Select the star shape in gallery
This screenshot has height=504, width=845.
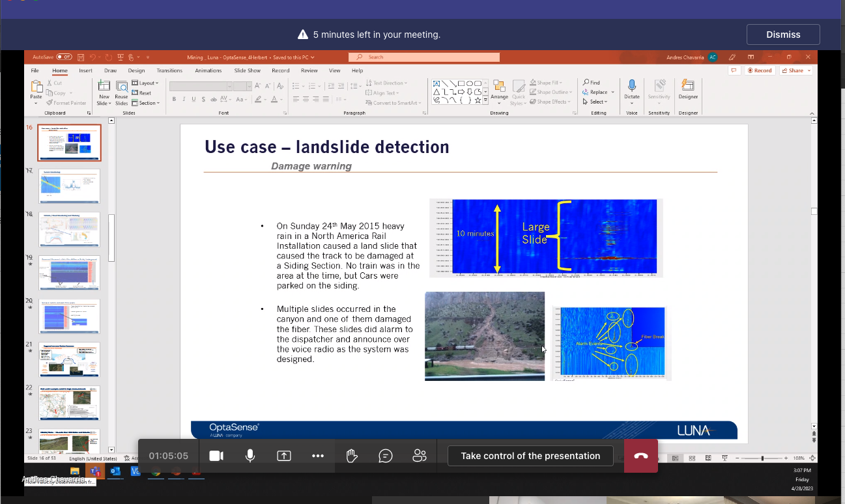click(x=478, y=100)
